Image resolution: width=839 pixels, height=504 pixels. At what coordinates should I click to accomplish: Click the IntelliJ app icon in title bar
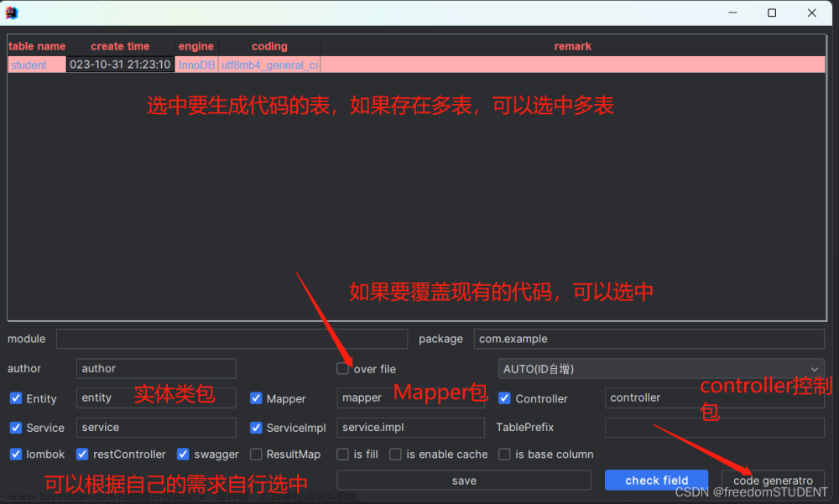click(x=11, y=13)
